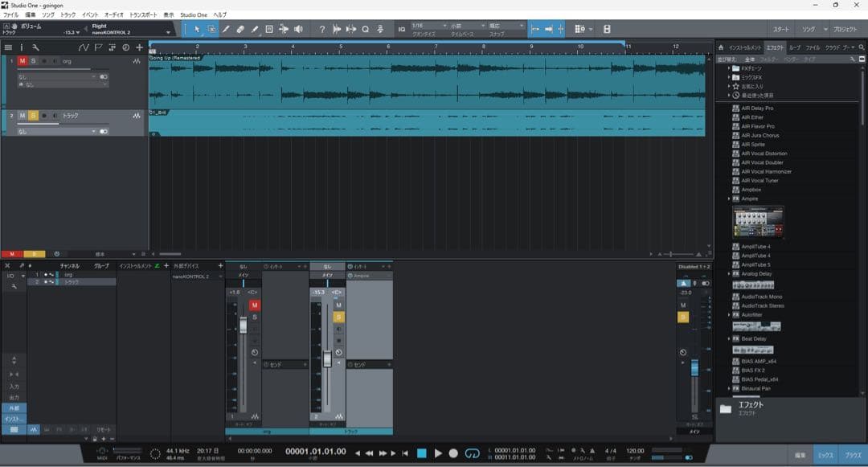This screenshot has width=868, height=467.
Task: Click the question mark help icon
Action: click(x=321, y=29)
